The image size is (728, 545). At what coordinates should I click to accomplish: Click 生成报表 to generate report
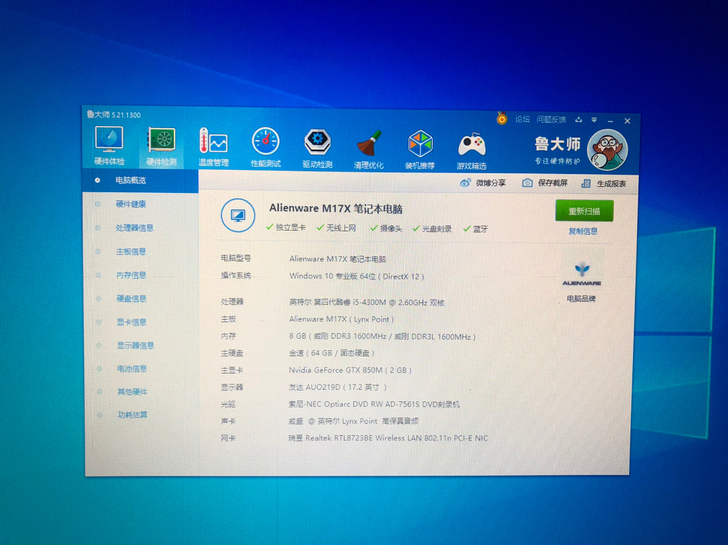604,183
